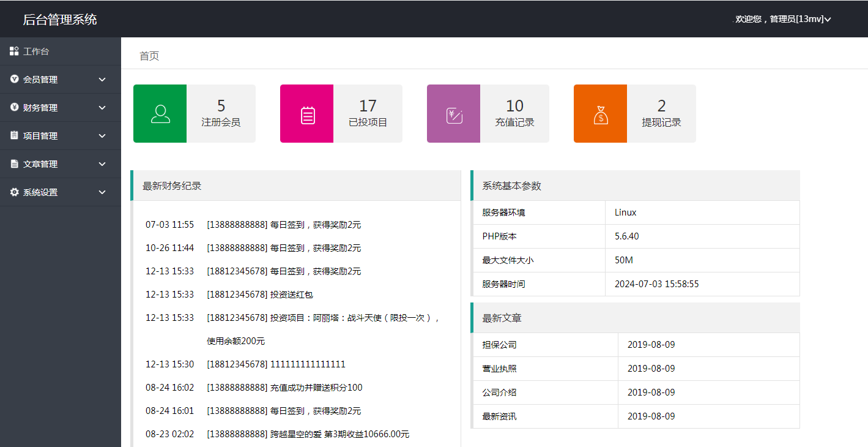Viewport: 868px width, 447px height.
Task: Select the 项目管理 menu item
Action: [x=40, y=136]
